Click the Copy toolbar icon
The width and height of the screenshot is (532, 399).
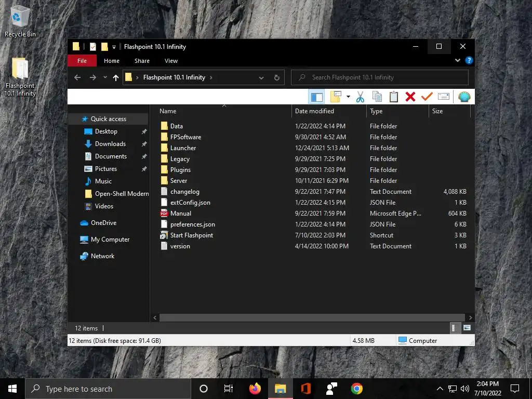[377, 97]
